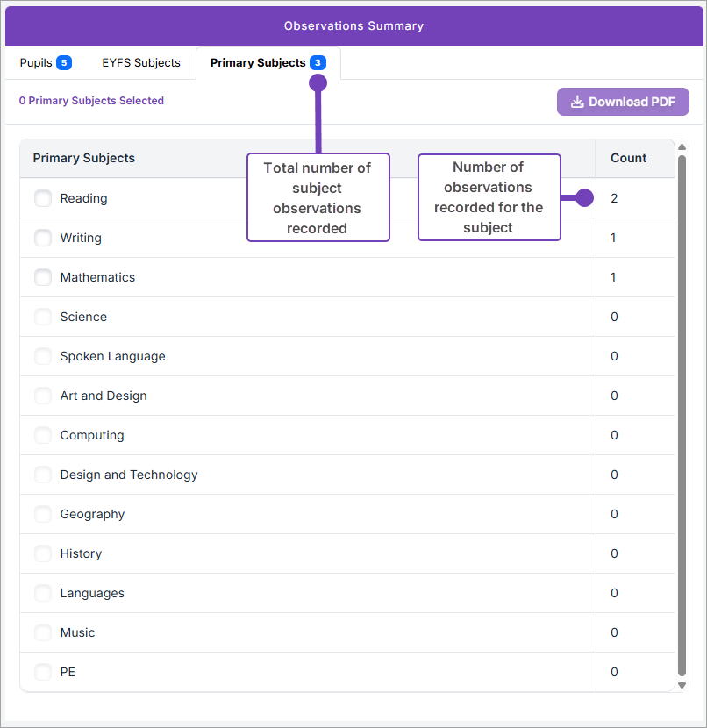The image size is (707, 728).
Task: Open the EYFS Subjects tab
Action: (141, 63)
